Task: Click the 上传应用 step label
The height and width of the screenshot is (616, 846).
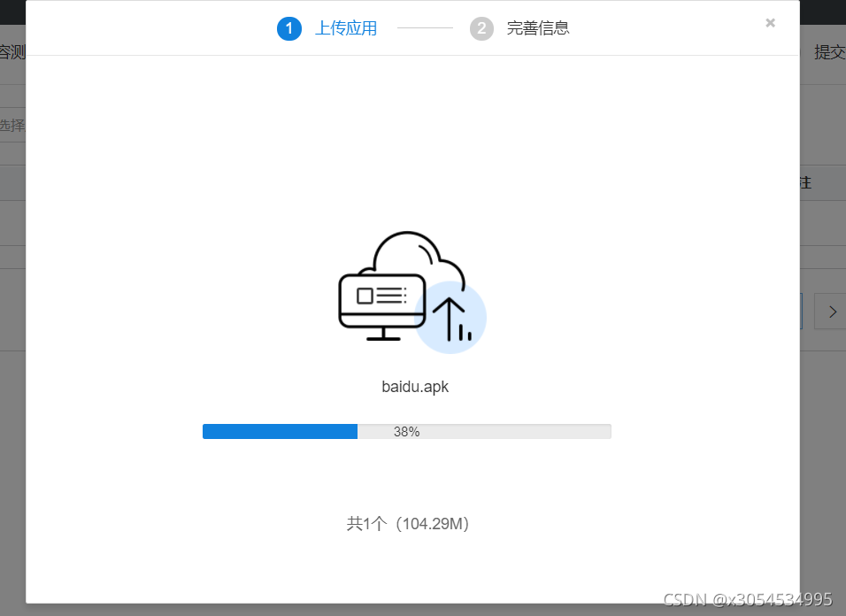Action: pyautogui.click(x=346, y=28)
